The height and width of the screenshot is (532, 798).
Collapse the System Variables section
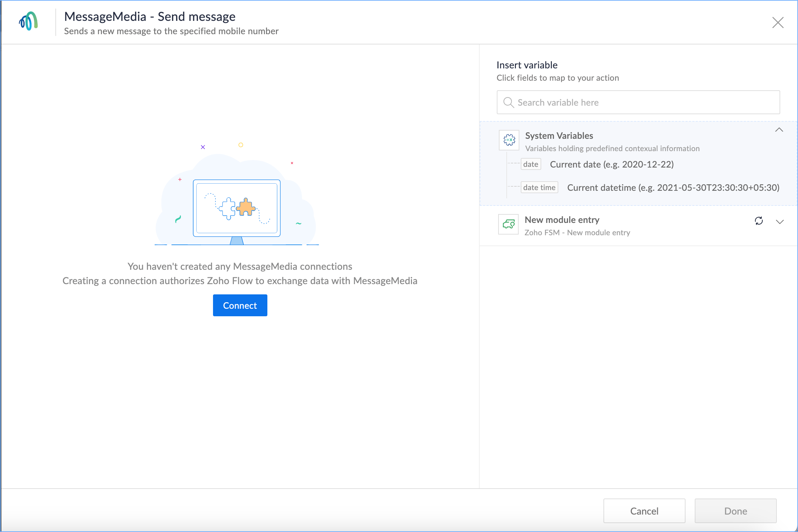pyautogui.click(x=779, y=130)
